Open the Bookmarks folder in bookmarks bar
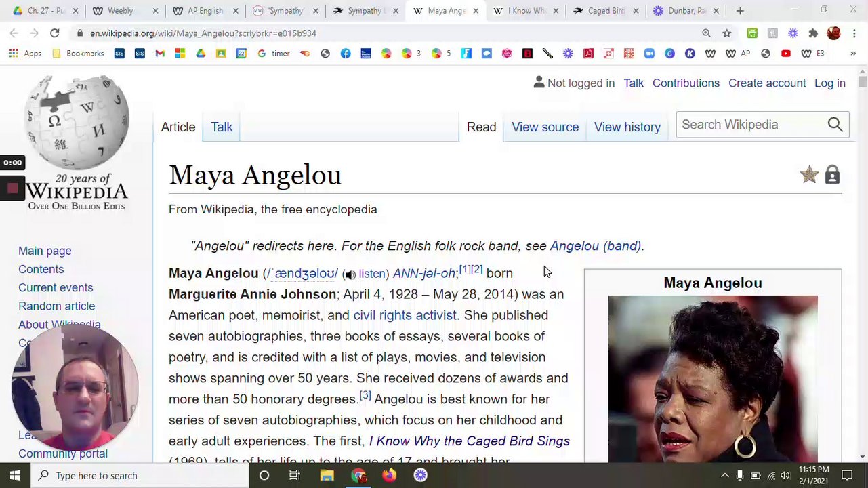This screenshot has height=488, width=868. click(x=78, y=54)
